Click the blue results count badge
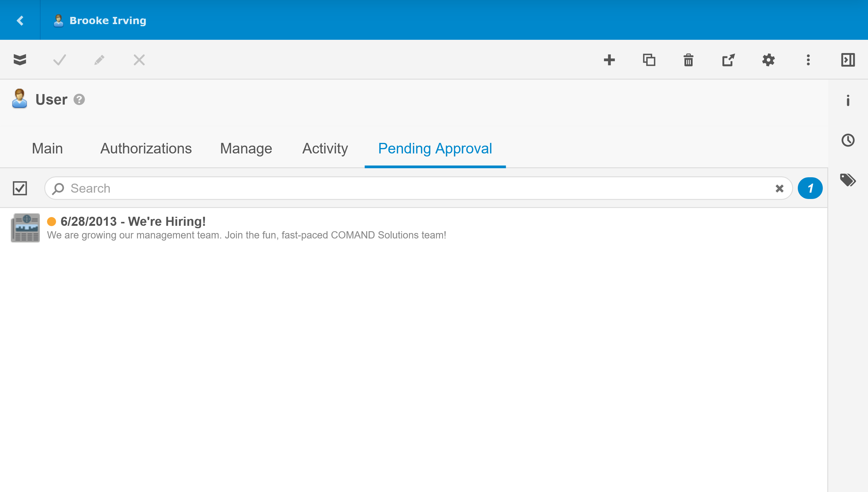 click(810, 188)
